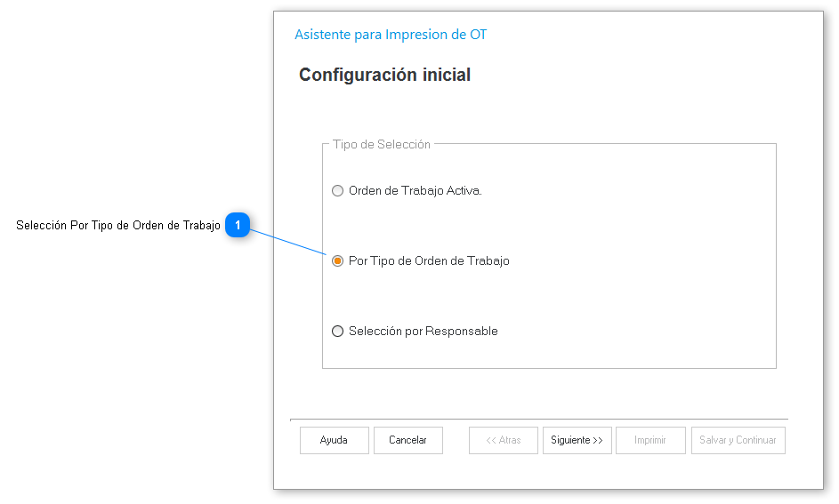Click the Cancelar button
Screen dimensions: 839x504
pyautogui.click(x=407, y=440)
